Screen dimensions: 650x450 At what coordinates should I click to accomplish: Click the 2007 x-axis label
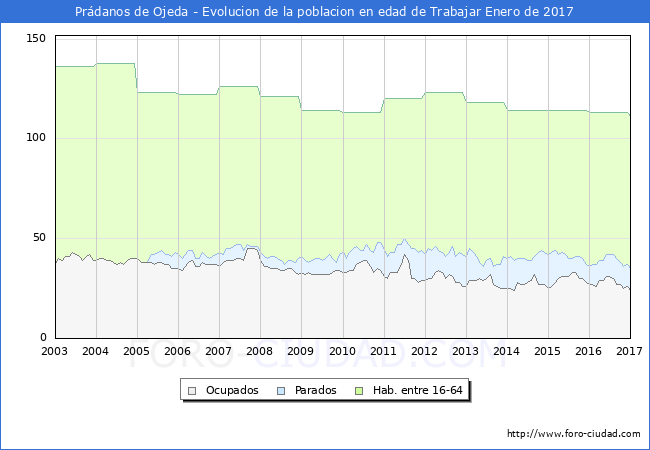tap(218, 351)
